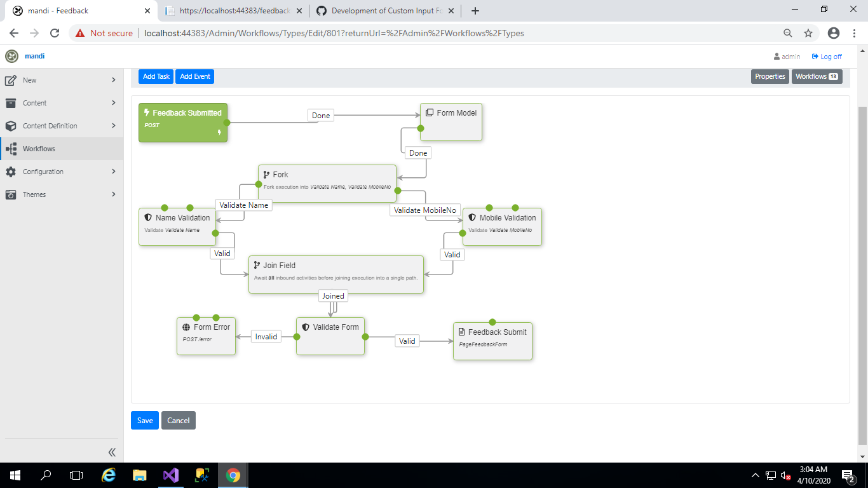The width and height of the screenshot is (868, 488).
Task: Click the lightning icon on Feedback Submitted event
Action: (x=147, y=112)
